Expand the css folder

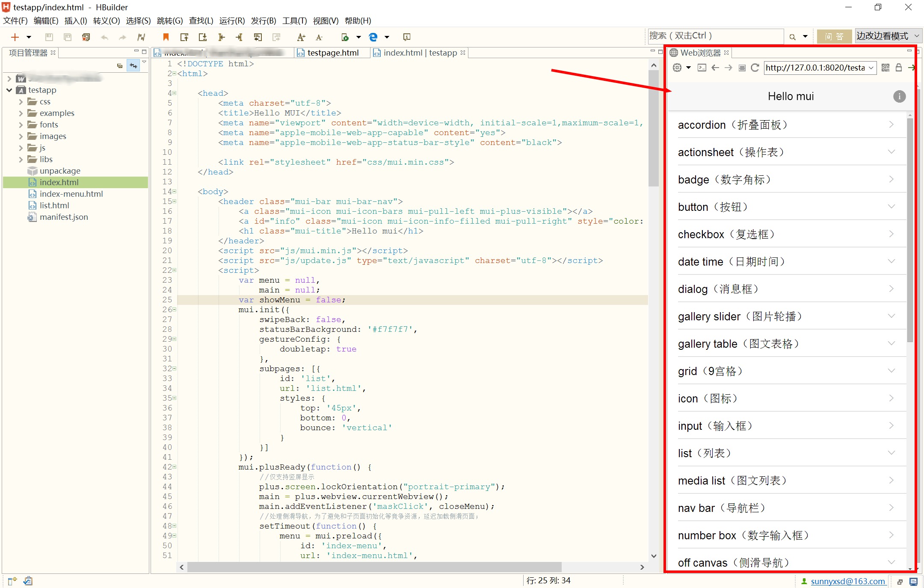pos(21,101)
